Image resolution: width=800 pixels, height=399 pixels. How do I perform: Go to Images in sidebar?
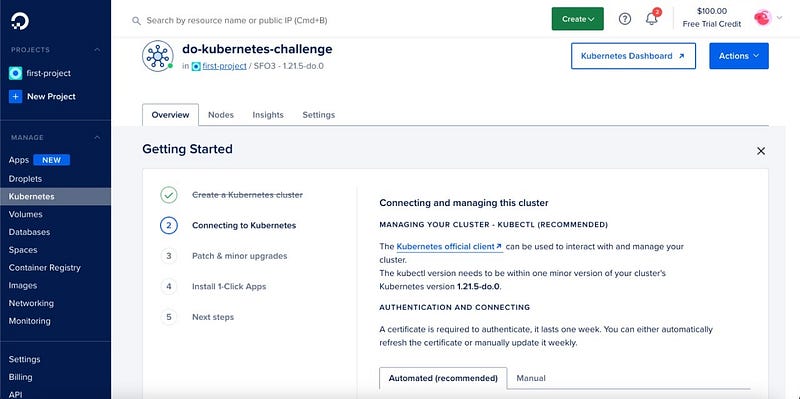pyautogui.click(x=22, y=286)
